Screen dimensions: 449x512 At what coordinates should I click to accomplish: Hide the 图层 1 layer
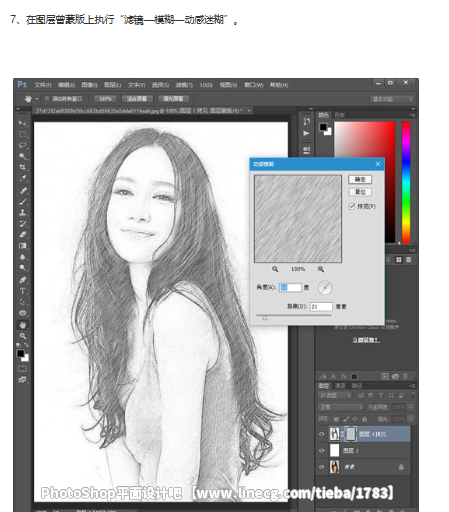coord(322,450)
